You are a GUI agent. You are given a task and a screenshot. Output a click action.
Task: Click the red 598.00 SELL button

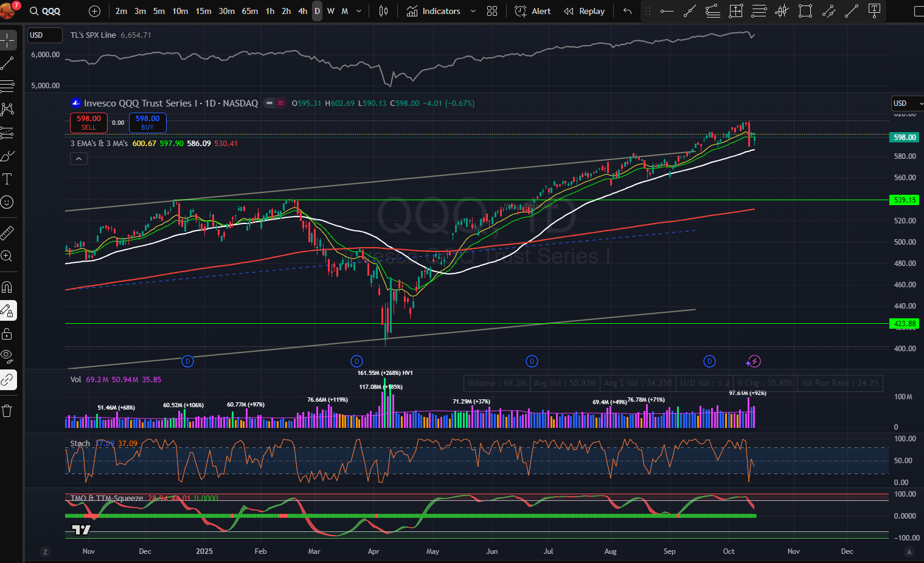tap(89, 123)
